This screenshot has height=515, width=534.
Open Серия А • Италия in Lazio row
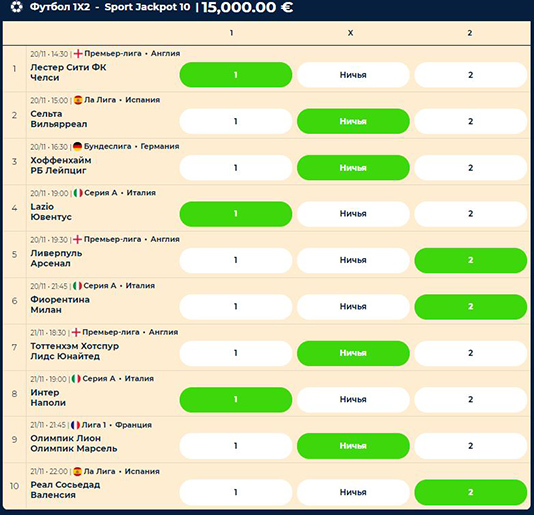pyautogui.click(x=120, y=193)
